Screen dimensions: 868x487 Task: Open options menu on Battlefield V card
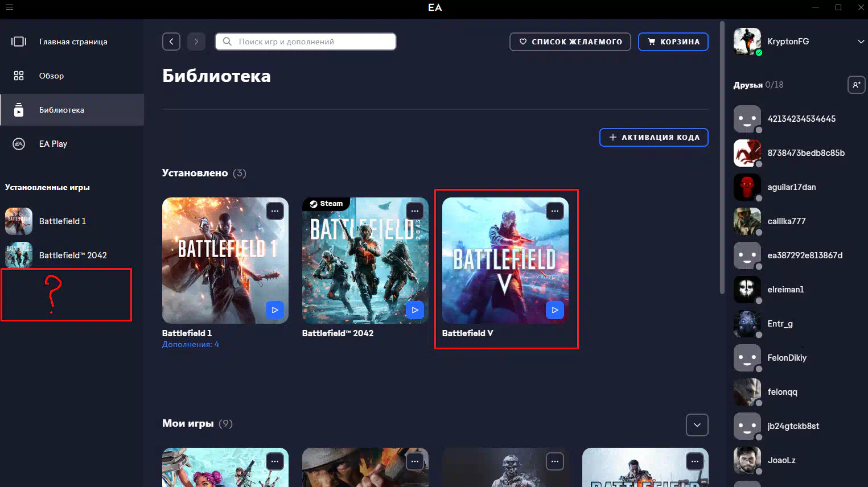click(x=555, y=211)
